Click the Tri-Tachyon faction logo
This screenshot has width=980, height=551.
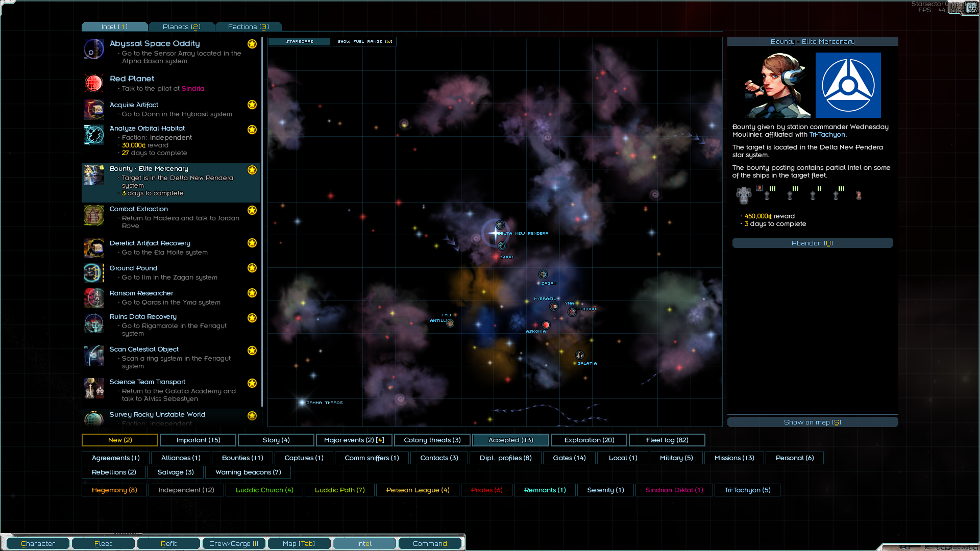(x=848, y=85)
